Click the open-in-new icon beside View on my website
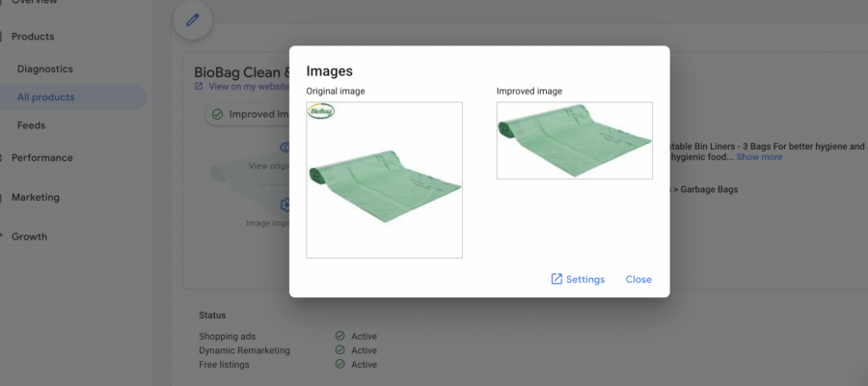Image resolution: width=868 pixels, height=386 pixels. [199, 86]
